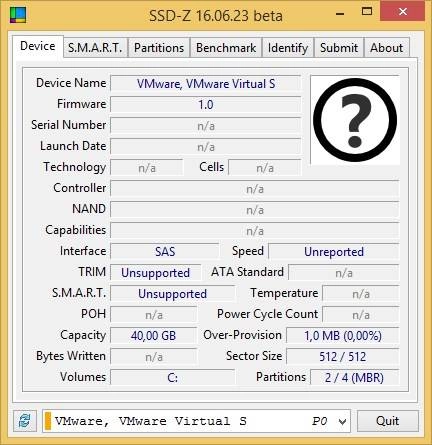
Task: Close the SSD-Z window
Action: [x=403, y=12]
